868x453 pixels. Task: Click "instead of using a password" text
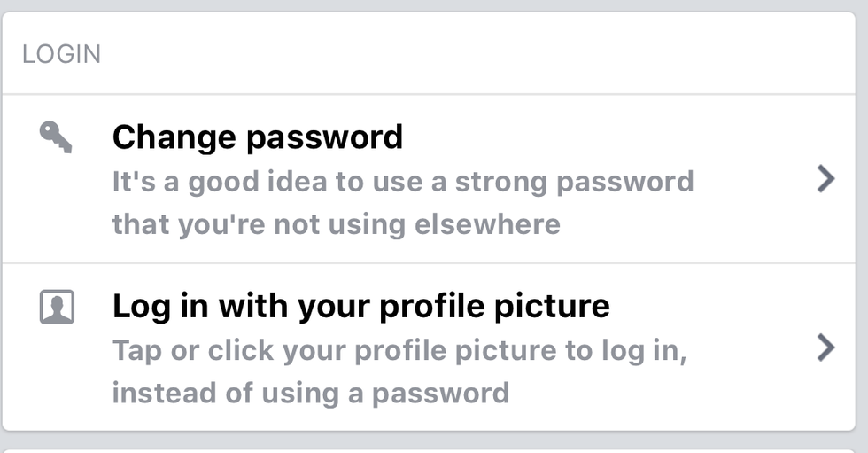[x=310, y=392]
